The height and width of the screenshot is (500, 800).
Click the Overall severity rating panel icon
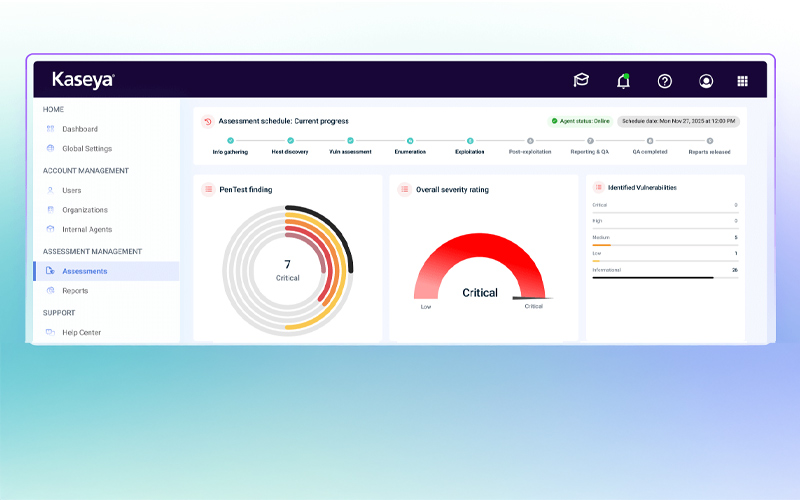(405, 189)
